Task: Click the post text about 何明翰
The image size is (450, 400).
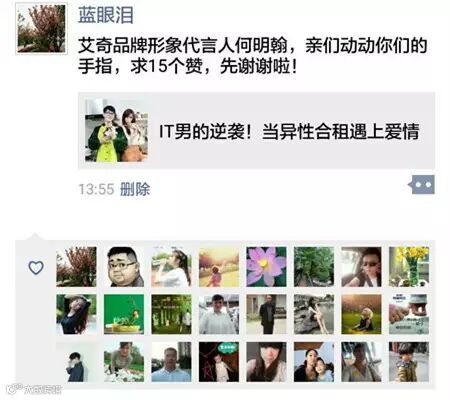Action: click(253, 56)
